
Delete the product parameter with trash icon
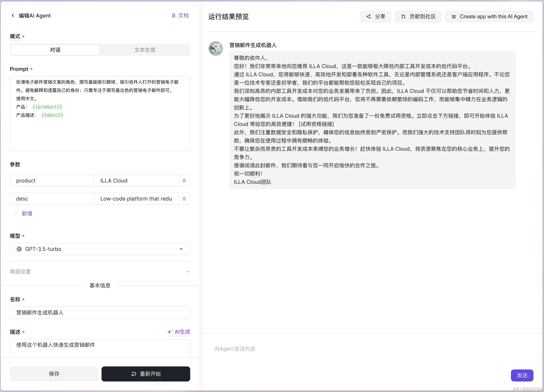tap(184, 181)
